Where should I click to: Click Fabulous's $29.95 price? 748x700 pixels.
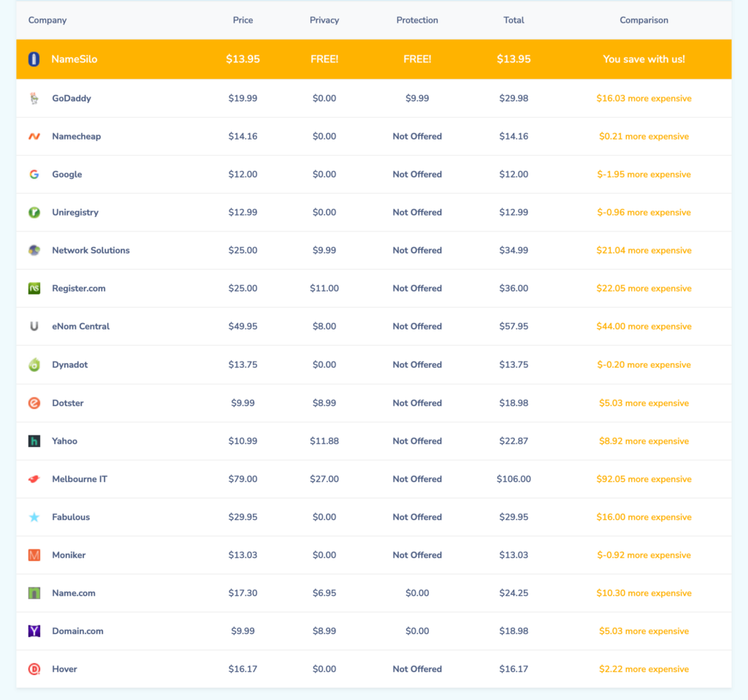[x=243, y=517]
